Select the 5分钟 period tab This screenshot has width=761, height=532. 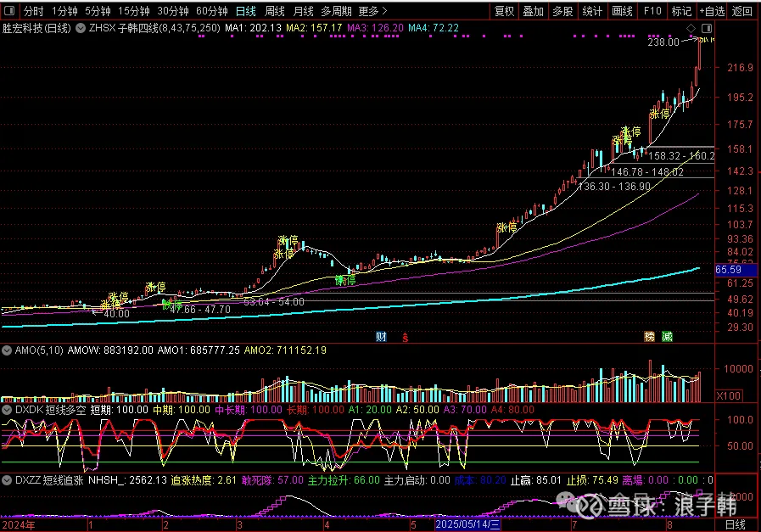click(98, 11)
